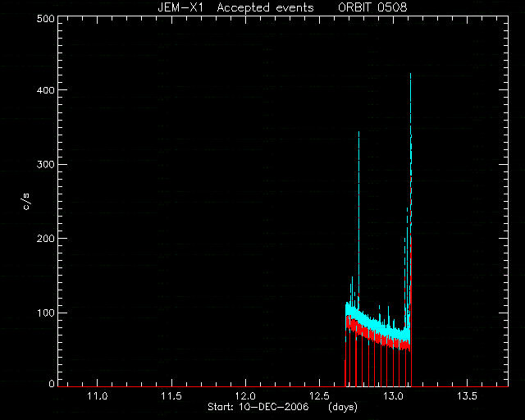Click the 500 tick label on y-axis
This screenshot has width=525, height=420.
click(x=46, y=18)
